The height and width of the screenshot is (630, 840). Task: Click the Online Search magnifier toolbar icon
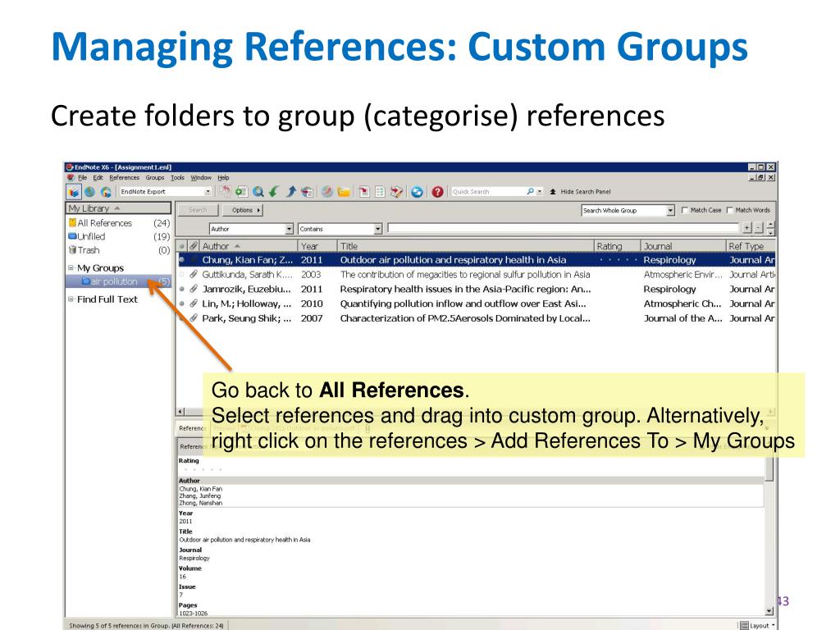tap(258, 192)
